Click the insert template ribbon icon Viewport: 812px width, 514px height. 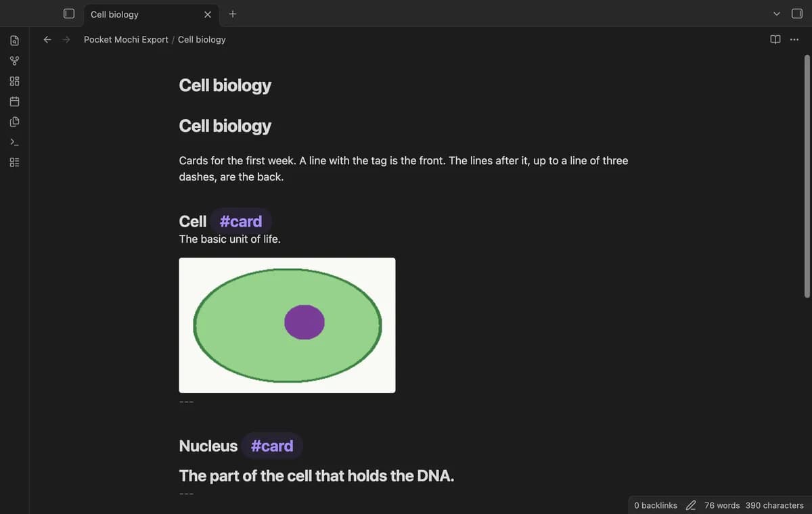14,122
